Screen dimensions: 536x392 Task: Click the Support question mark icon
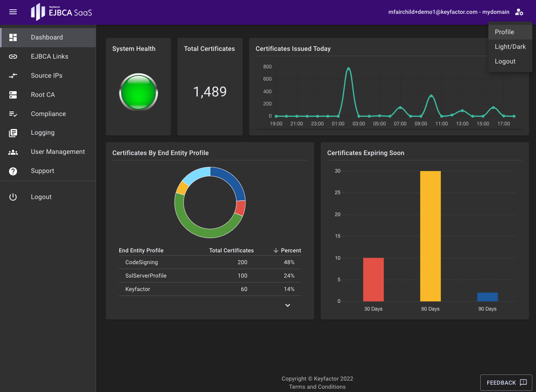click(13, 171)
